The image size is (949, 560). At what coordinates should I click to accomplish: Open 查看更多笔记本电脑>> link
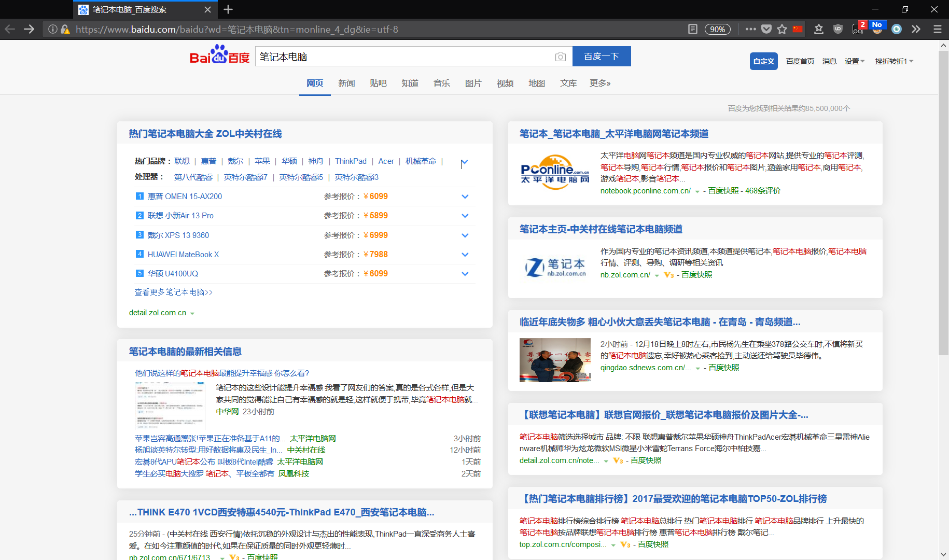[x=173, y=292]
